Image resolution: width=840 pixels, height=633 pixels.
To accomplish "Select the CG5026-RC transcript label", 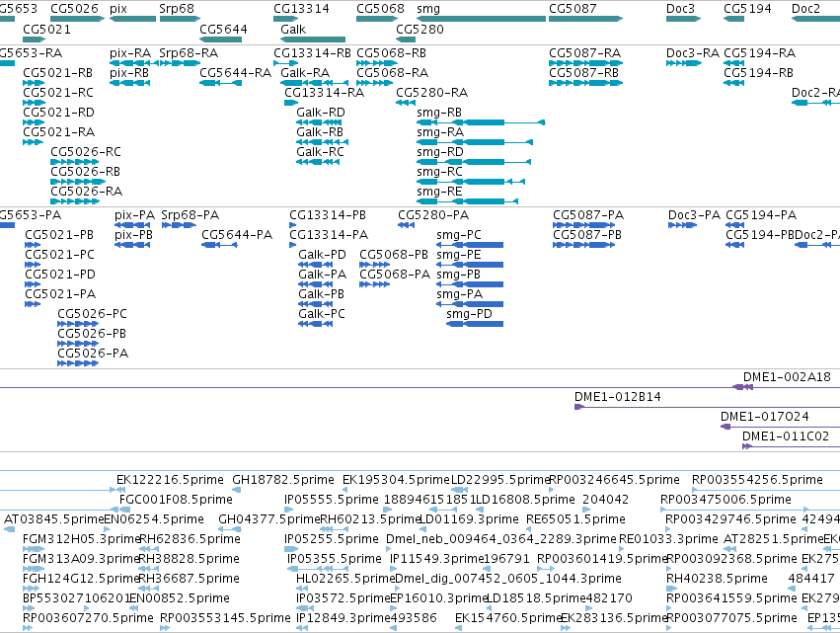I will click(86, 152).
